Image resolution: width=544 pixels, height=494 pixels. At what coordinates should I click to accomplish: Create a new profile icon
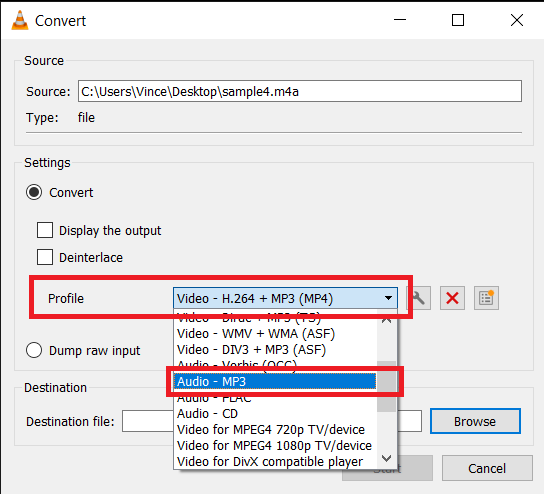click(486, 298)
